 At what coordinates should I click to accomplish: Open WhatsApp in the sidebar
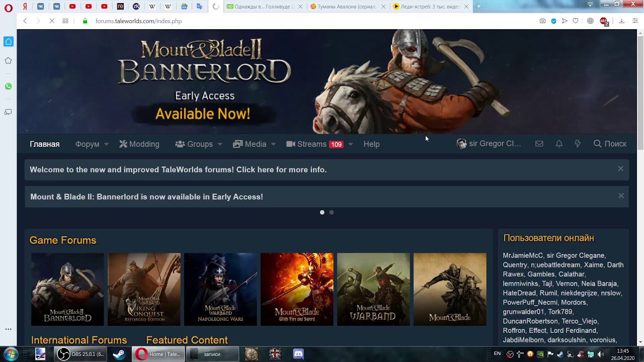pyautogui.click(x=8, y=86)
